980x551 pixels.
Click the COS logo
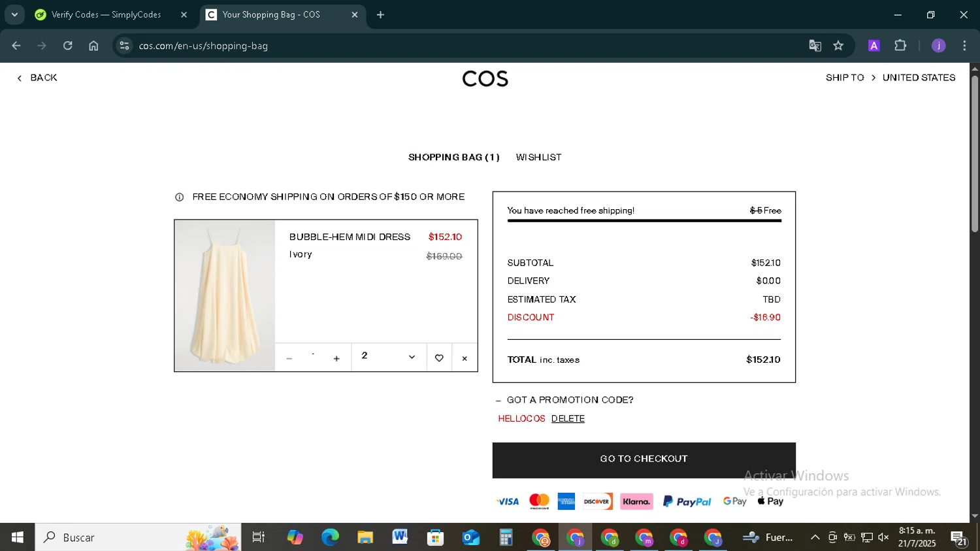coord(485,78)
